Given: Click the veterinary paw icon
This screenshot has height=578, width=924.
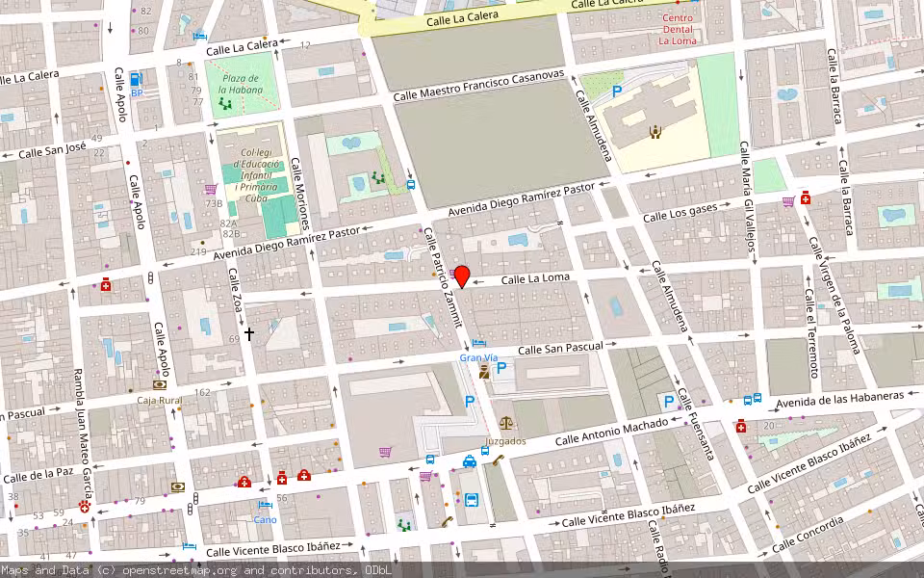Looking at the screenshot, I should (x=86, y=504).
